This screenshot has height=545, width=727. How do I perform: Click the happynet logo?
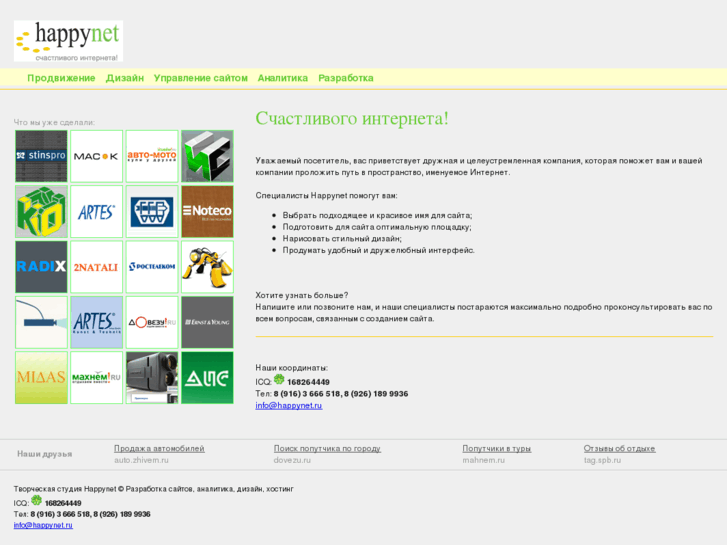tap(69, 41)
